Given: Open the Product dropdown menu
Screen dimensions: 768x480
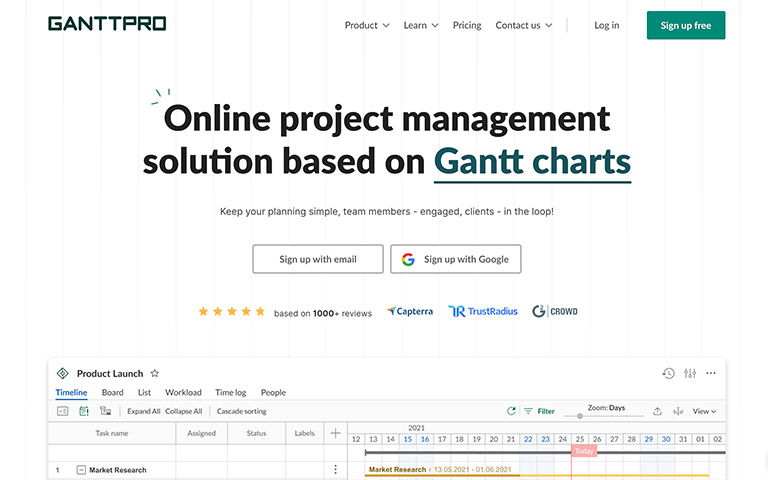Looking at the screenshot, I should click(x=367, y=25).
